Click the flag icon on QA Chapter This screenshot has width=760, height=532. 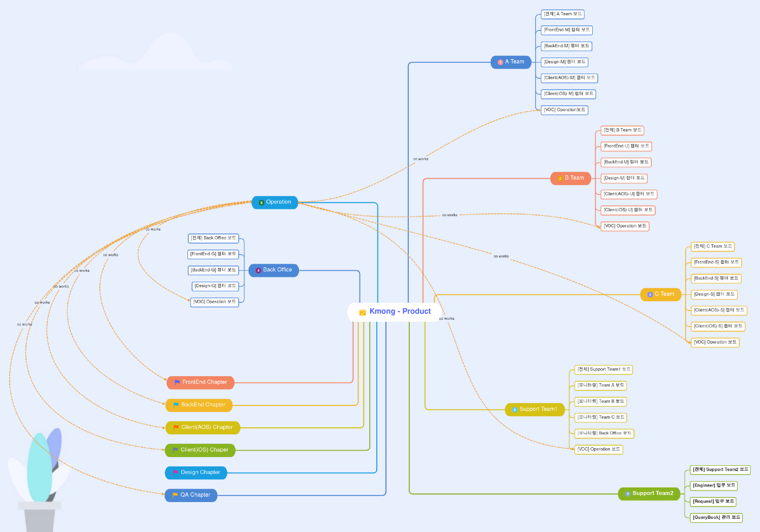point(175,495)
